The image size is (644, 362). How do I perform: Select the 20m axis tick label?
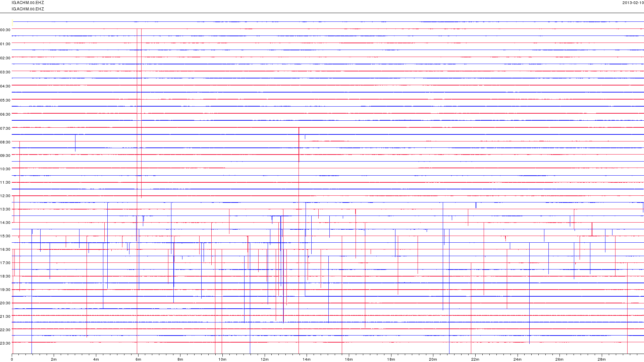[433, 359]
